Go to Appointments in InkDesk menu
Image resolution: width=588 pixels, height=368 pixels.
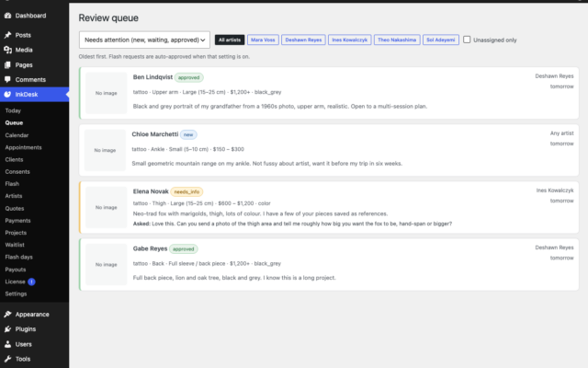23,147
